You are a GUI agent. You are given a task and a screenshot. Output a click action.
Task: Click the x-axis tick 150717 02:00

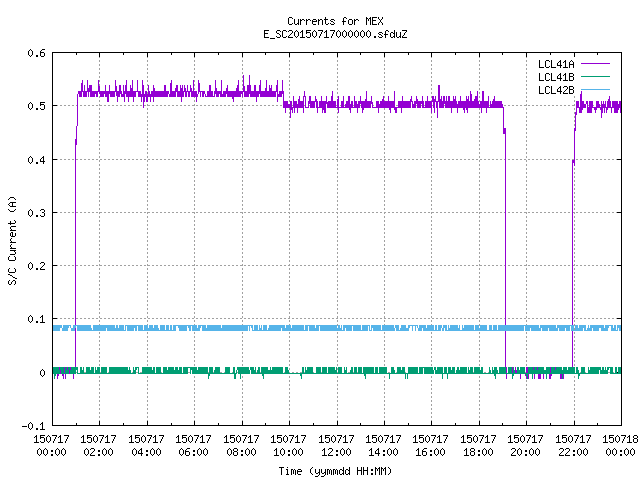(98, 445)
